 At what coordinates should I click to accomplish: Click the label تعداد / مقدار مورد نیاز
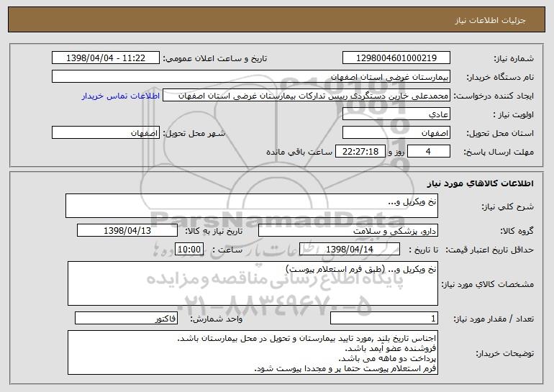tap(494, 319)
